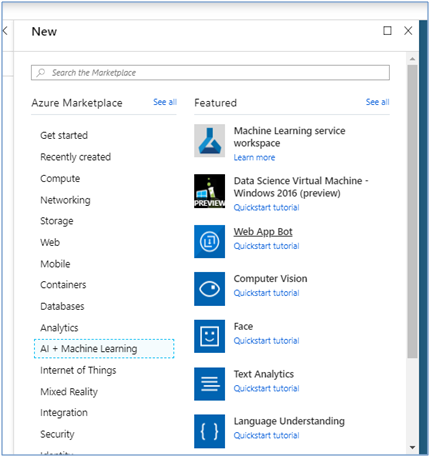Click the scrollbar down arrow
Screen dimensions: 431x457
pyautogui.click(x=412, y=447)
